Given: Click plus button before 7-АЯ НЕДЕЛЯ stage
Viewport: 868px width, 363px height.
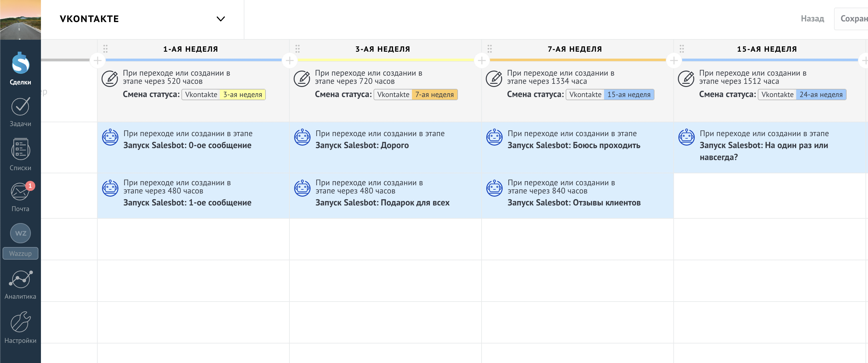Looking at the screenshot, I should pos(482,61).
